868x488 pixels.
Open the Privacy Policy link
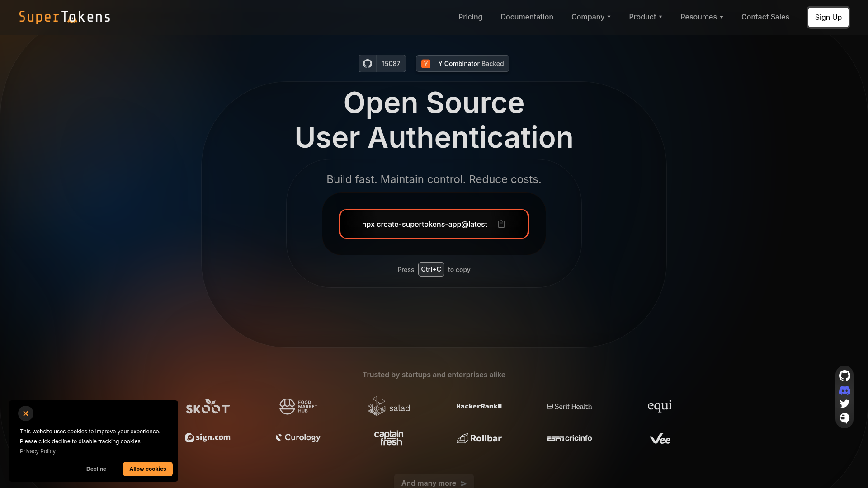point(38,451)
